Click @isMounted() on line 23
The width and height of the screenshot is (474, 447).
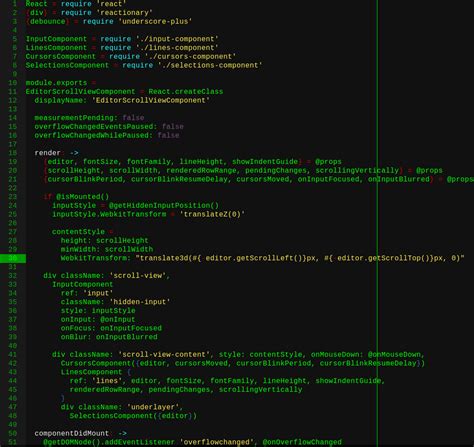pos(82,197)
